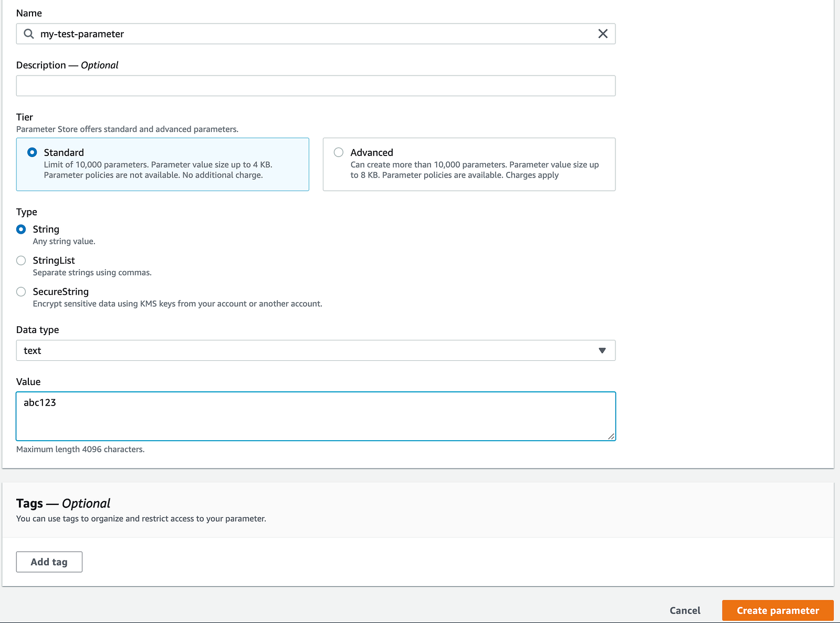Click the Data type dropdown arrow
The height and width of the screenshot is (623, 840).
coord(602,350)
